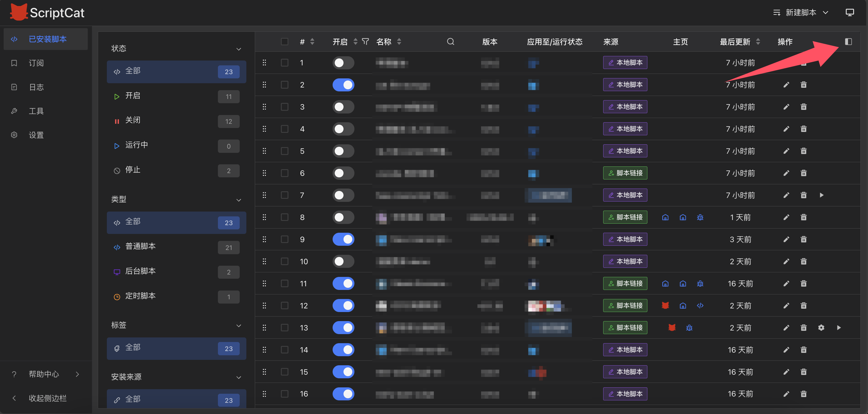Collapse the 状态 filter section
The image size is (868, 414).
click(238, 49)
